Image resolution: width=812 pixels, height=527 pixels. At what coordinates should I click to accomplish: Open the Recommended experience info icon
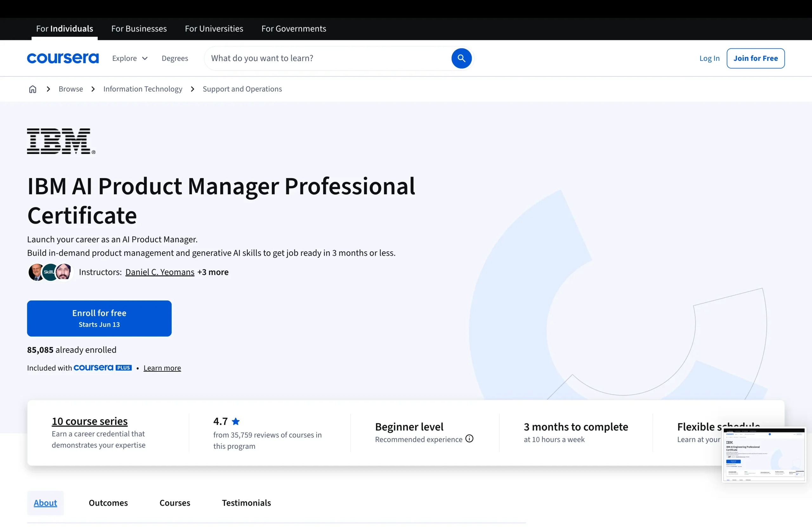[469, 439]
